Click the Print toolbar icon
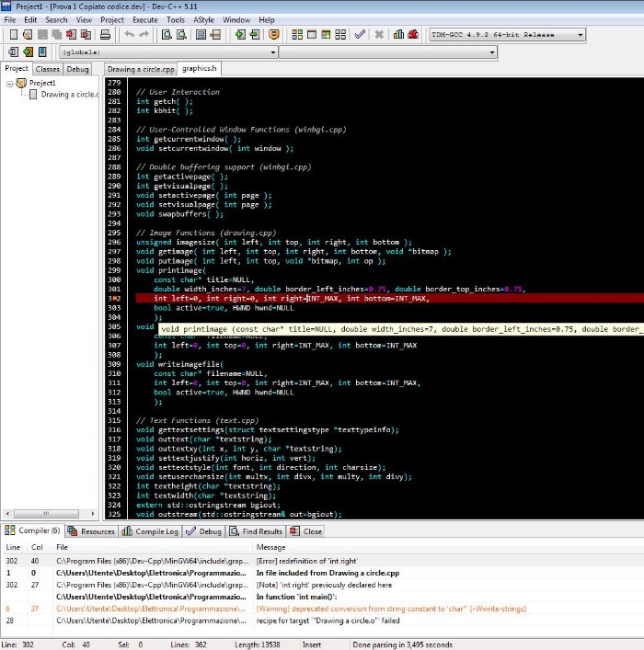 [x=105, y=34]
